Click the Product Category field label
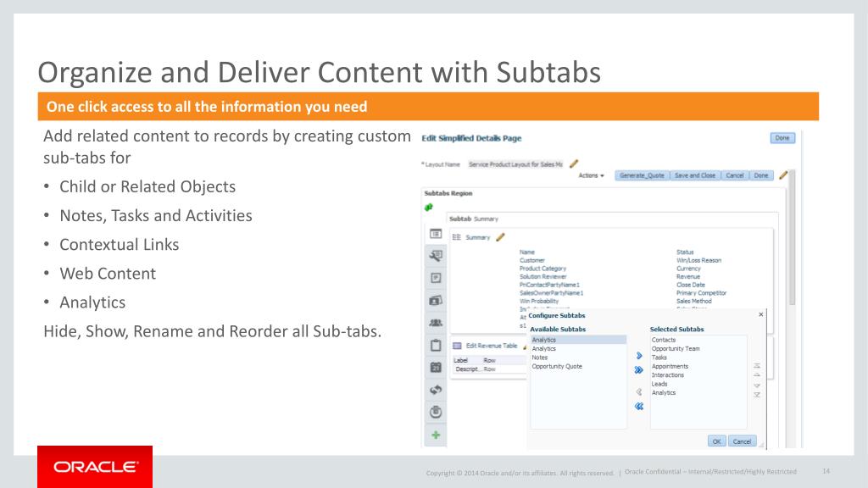Viewport: 868px width, 488px height. [x=542, y=269]
